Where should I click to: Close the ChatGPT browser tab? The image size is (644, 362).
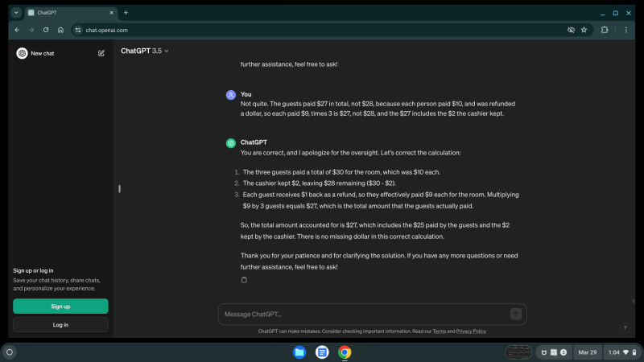point(111,13)
